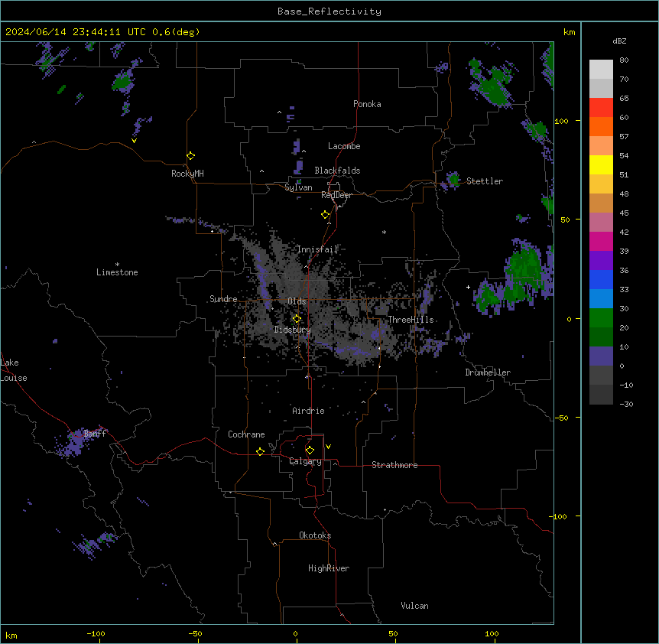Select the Okotoks label
659x644 pixels.
coord(315,535)
